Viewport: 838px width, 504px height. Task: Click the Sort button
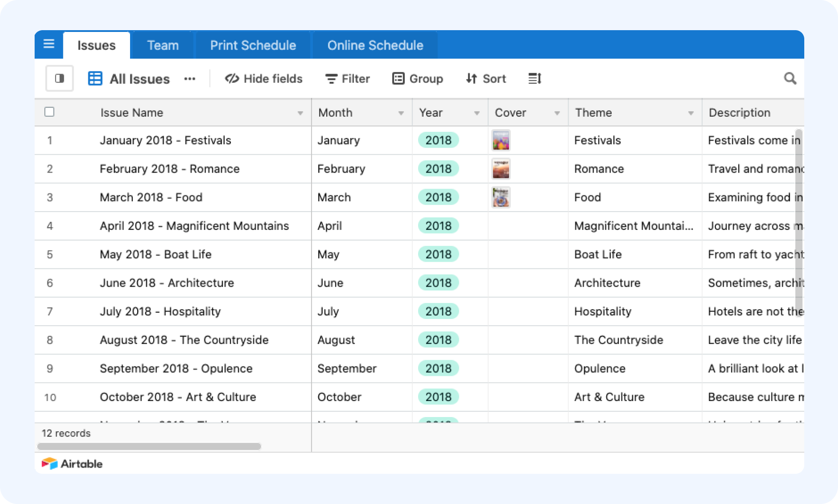486,79
